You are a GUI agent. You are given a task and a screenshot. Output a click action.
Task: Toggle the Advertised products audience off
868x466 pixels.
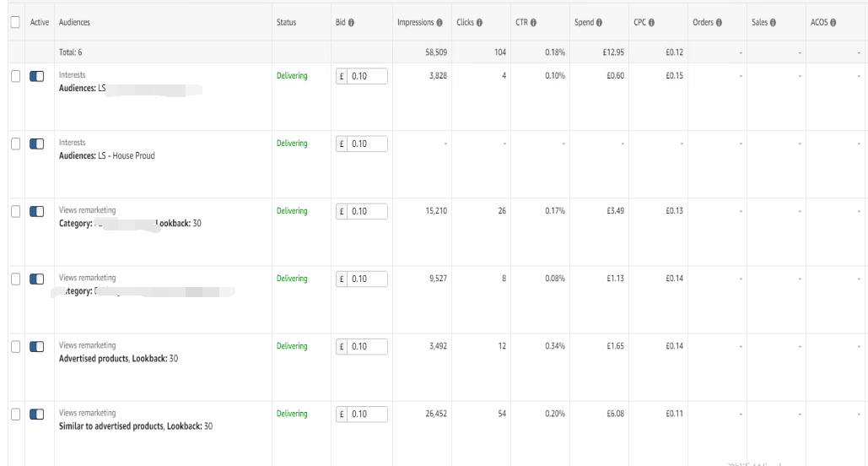tap(36, 347)
